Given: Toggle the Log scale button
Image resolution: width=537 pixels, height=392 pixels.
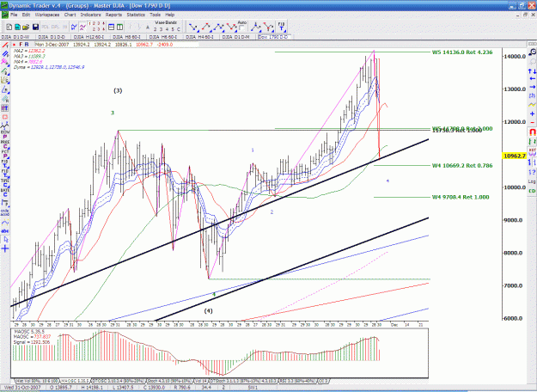Looking at the screenshot, I should coord(532,181).
